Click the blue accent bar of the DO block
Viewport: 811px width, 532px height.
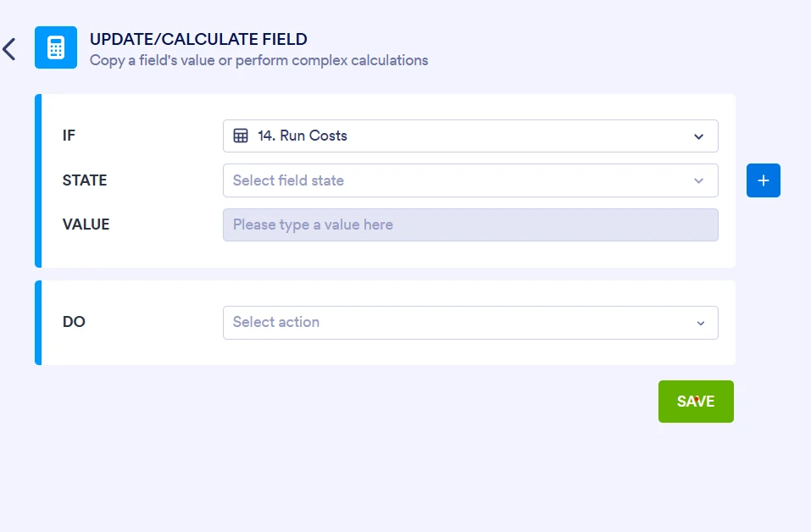pyautogui.click(x=37, y=323)
